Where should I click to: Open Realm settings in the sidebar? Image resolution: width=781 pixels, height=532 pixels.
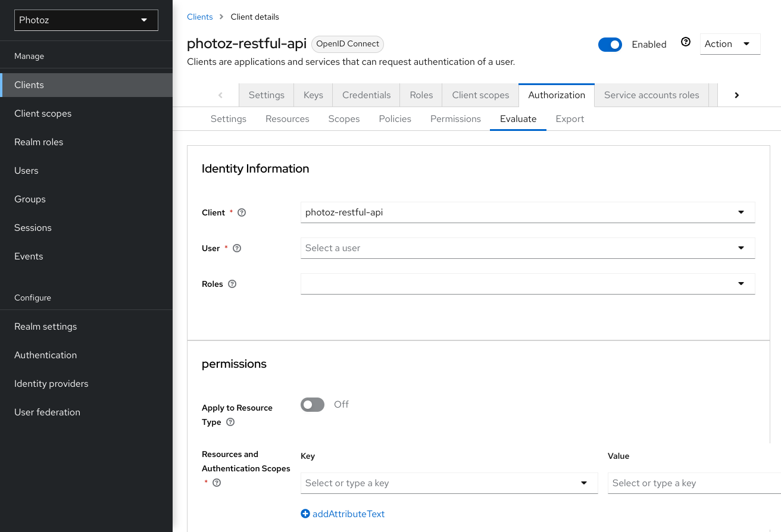point(46,326)
